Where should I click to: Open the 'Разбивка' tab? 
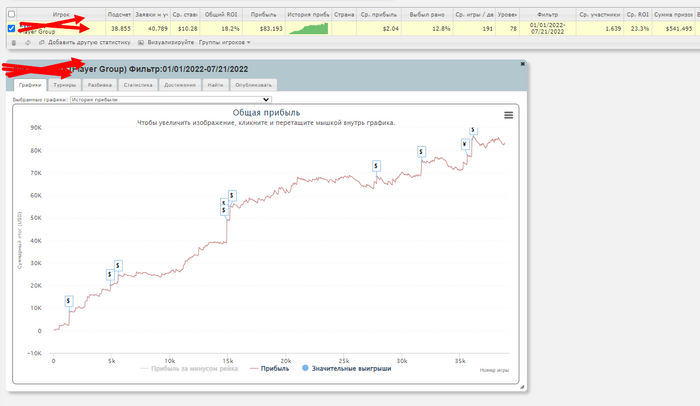100,85
